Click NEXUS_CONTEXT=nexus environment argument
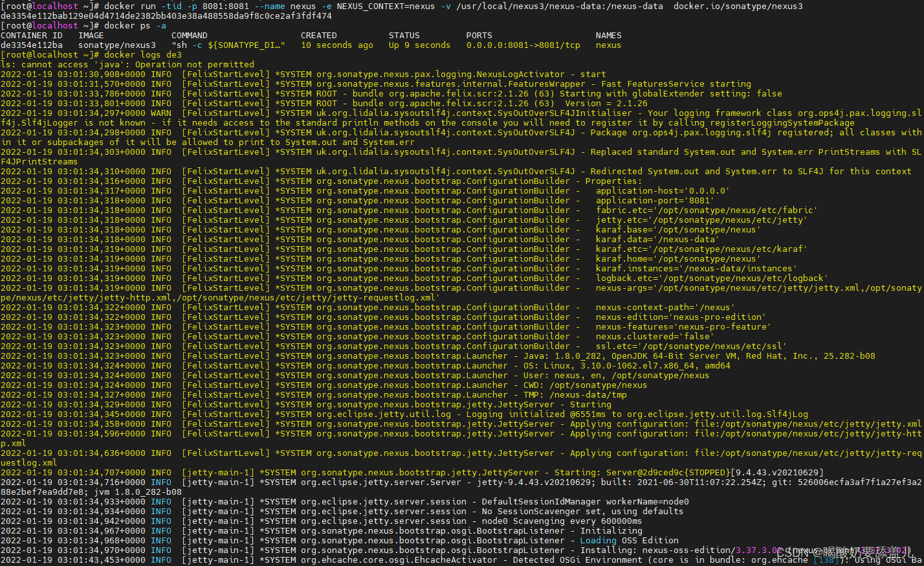 386,6
